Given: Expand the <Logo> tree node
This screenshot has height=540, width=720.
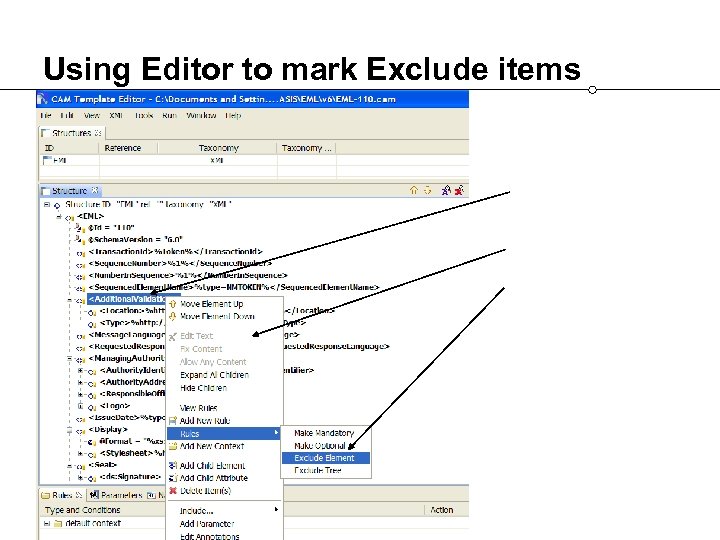Looking at the screenshot, I should pyautogui.click(x=80, y=406).
